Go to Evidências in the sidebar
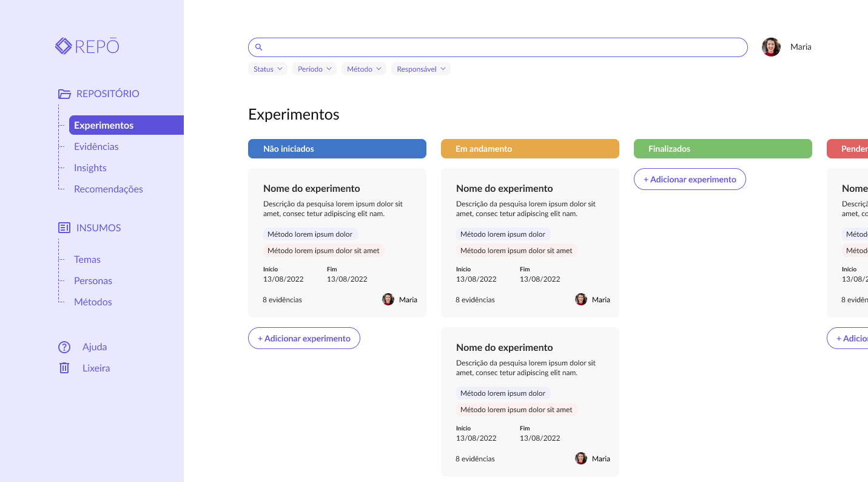This screenshot has width=868, height=482. (96, 146)
